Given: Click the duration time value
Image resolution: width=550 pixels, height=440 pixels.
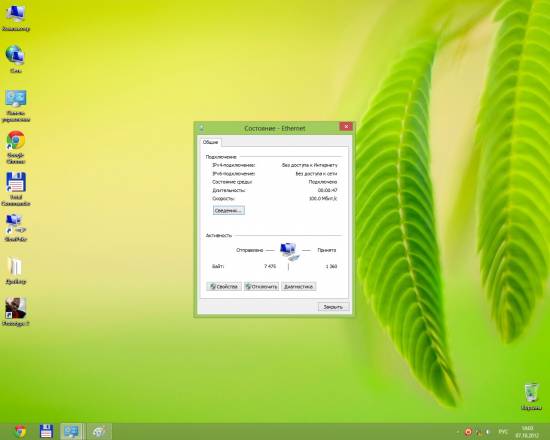Looking at the screenshot, I should point(327,190).
